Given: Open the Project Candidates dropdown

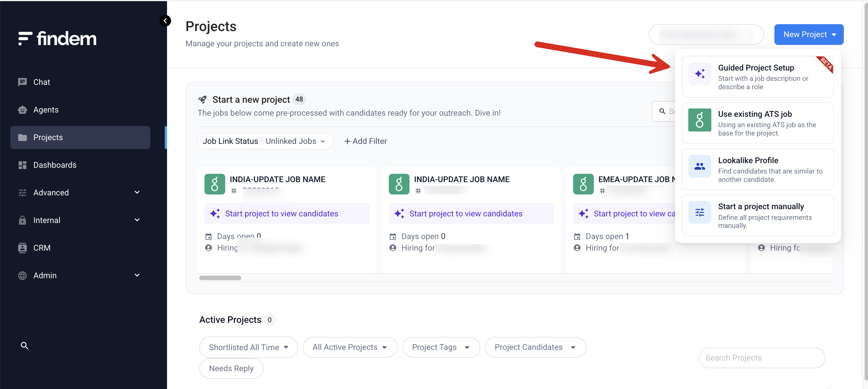Looking at the screenshot, I should pyautogui.click(x=535, y=347).
